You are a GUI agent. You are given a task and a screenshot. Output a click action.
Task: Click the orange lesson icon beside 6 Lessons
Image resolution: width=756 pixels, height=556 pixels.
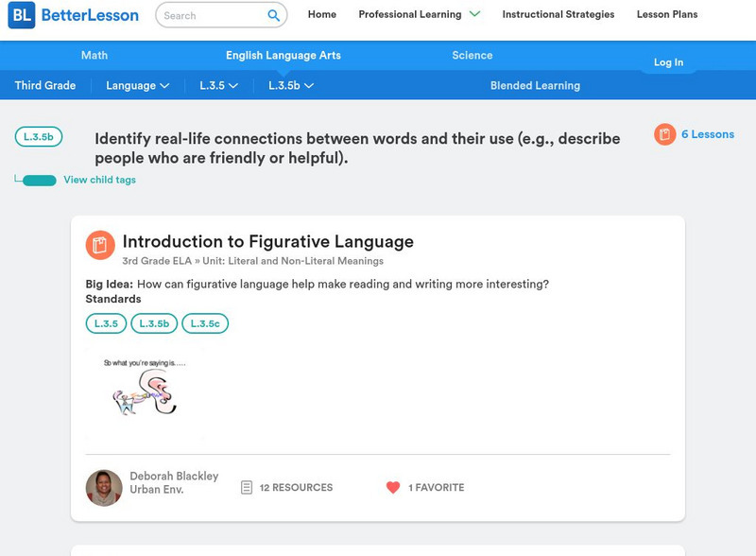[665, 134]
